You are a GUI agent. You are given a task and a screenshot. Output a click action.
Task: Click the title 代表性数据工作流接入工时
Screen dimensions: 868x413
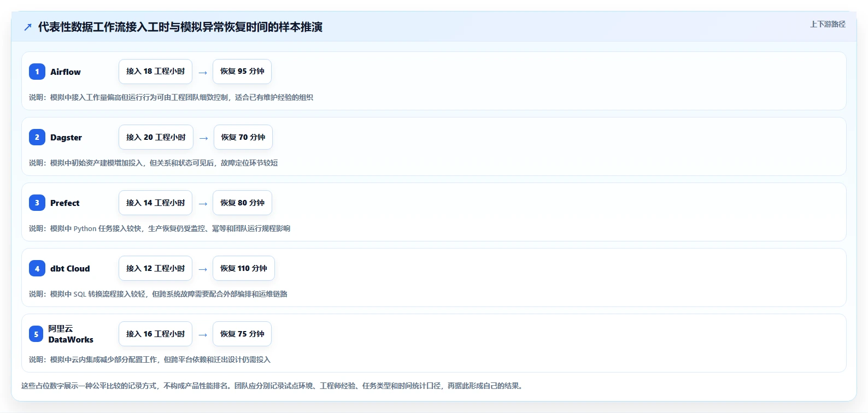pos(180,27)
